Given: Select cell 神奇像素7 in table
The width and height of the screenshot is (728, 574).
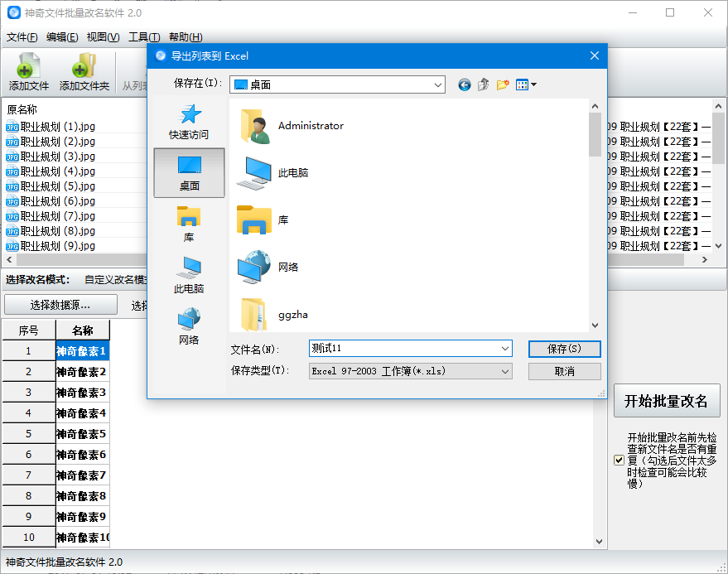Looking at the screenshot, I should (83, 475).
